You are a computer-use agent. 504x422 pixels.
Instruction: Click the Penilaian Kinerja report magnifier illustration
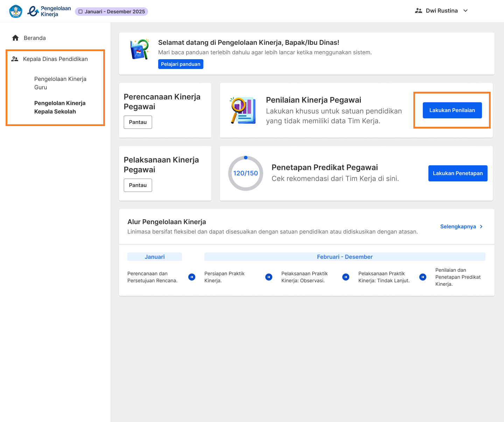click(x=243, y=110)
